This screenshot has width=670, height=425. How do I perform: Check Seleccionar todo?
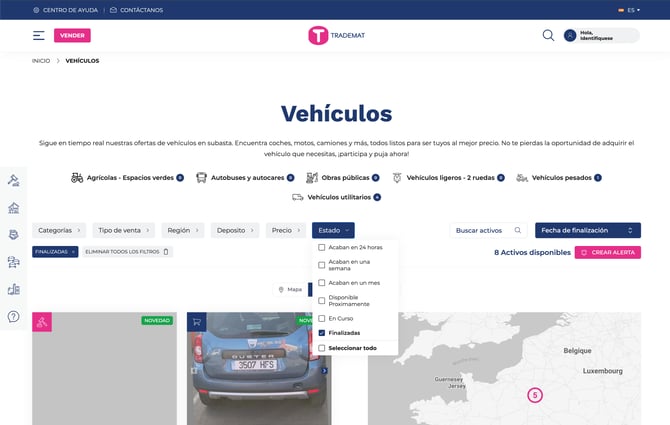(322, 348)
